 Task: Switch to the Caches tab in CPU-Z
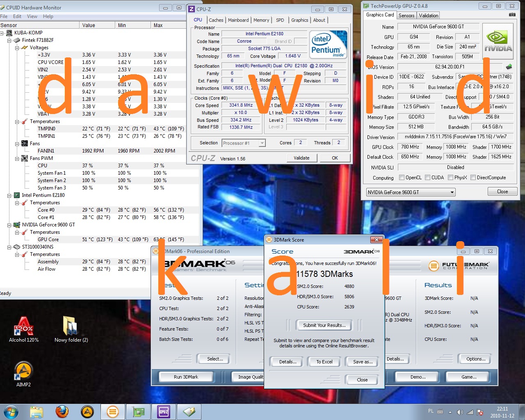tap(216, 20)
